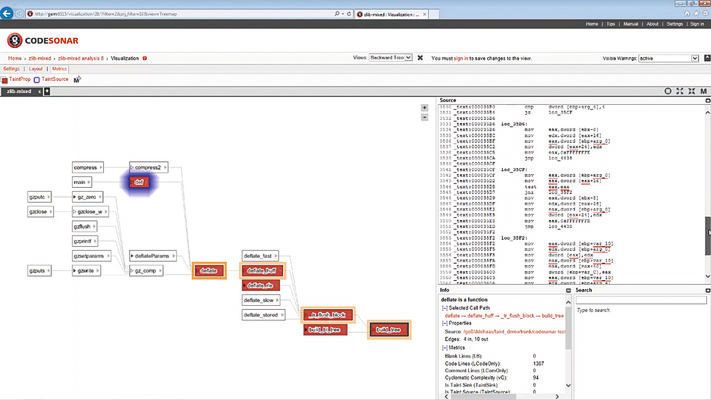This screenshot has width=711, height=400.
Task: Click the Search panel input field
Action: click(x=641, y=300)
